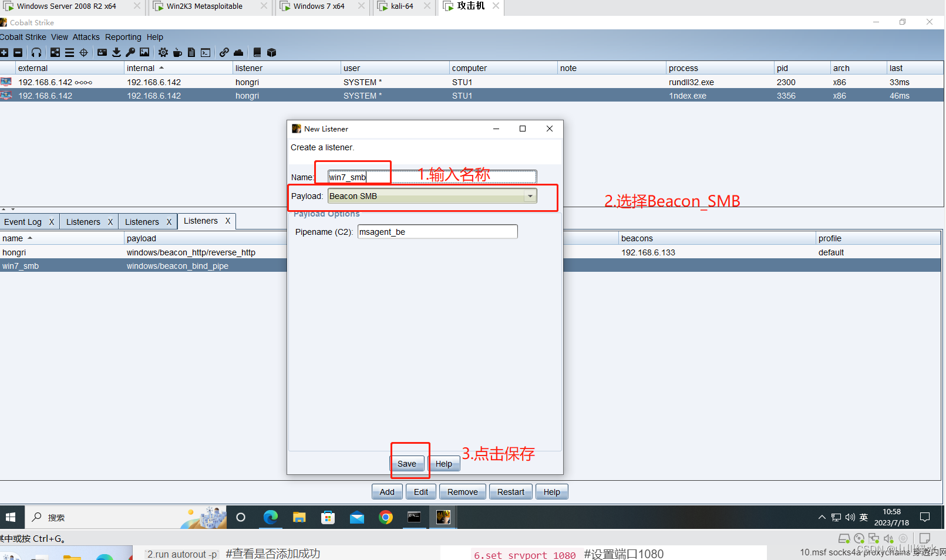The height and width of the screenshot is (560, 946).
Task: Open the Help menu in menu bar
Action: pyautogui.click(x=155, y=37)
